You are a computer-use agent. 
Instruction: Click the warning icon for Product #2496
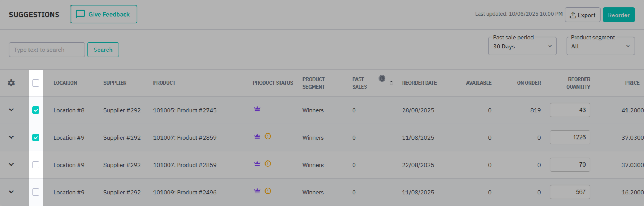(x=268, y=191)
